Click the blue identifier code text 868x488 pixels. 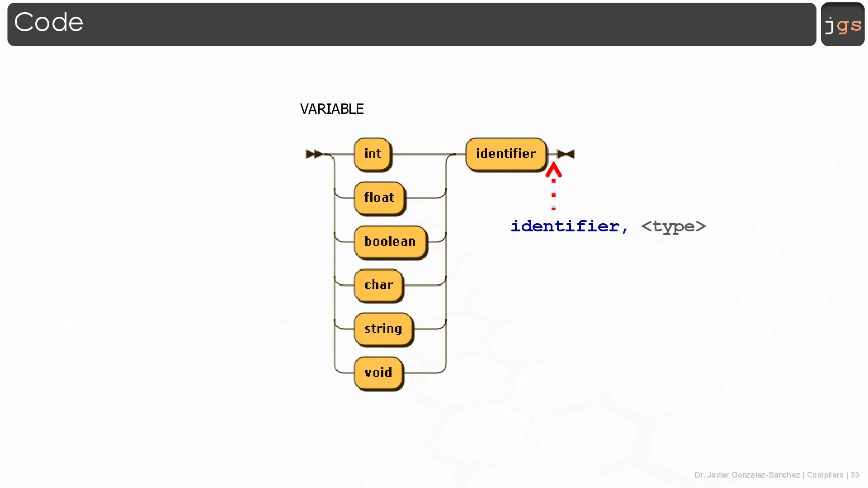[x=565, y=226]
